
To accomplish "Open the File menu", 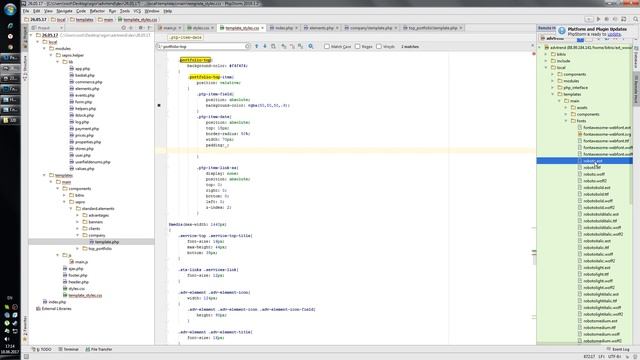I will [26, 11].
